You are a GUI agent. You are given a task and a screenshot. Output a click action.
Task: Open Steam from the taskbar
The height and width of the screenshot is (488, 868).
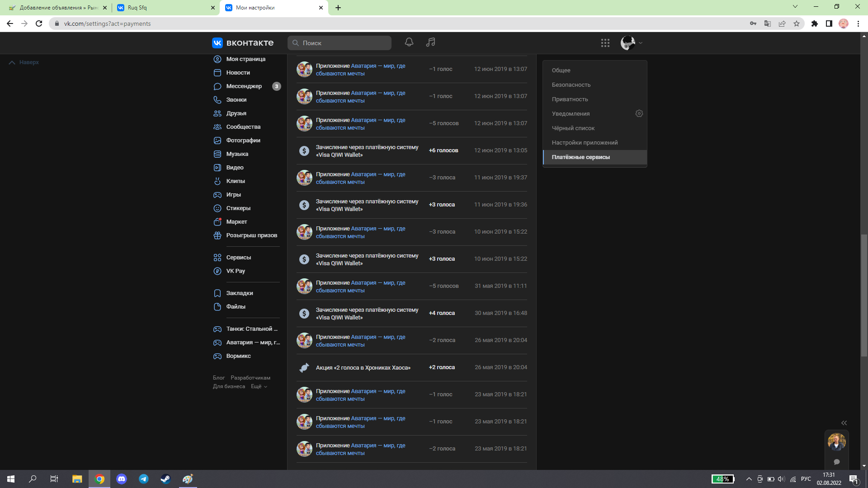pyautogui.click(x=165, y=479)
